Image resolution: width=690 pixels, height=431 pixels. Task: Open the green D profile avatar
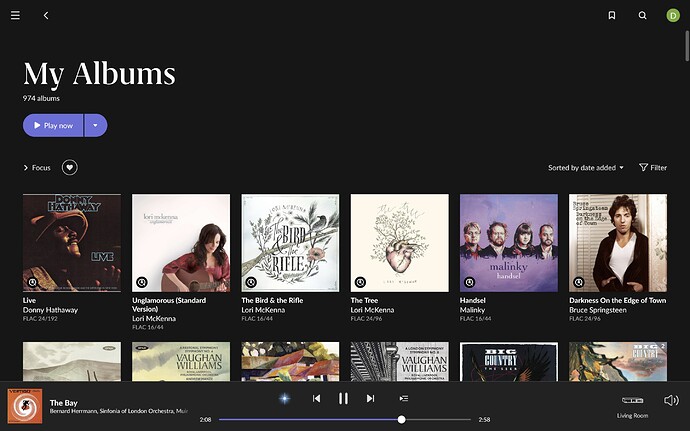673,15
